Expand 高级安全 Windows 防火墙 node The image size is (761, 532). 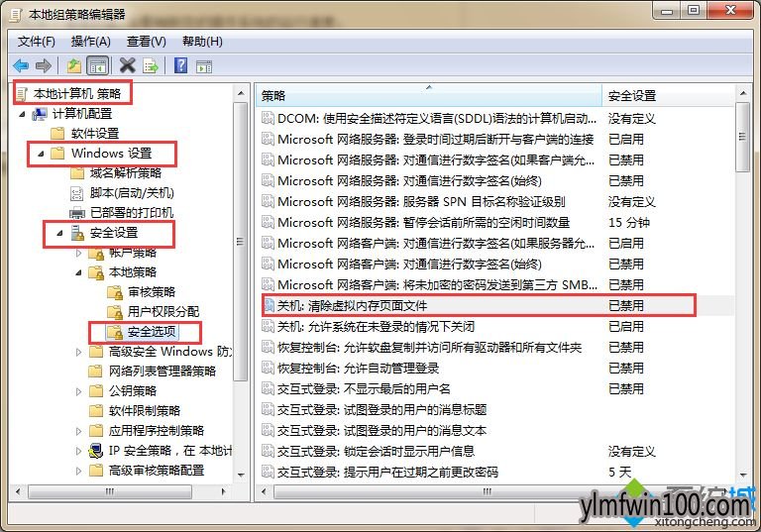(78, 352)
